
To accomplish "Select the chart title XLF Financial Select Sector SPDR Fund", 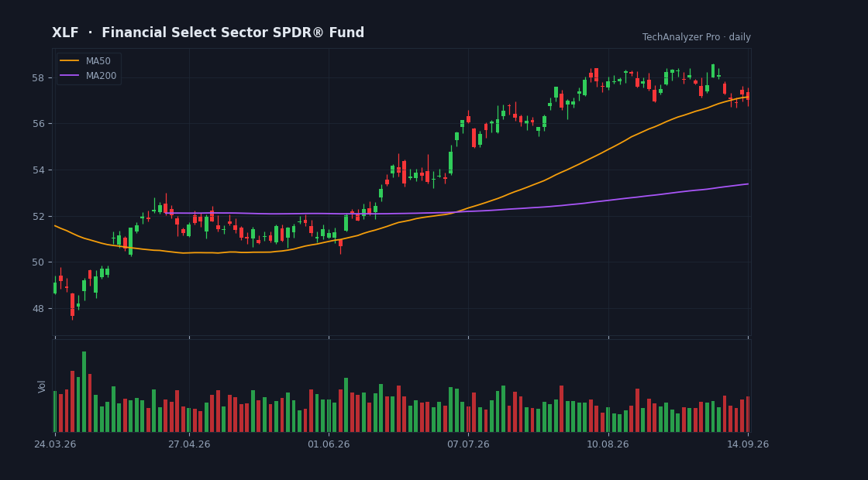I will click(x=208, y=33).
